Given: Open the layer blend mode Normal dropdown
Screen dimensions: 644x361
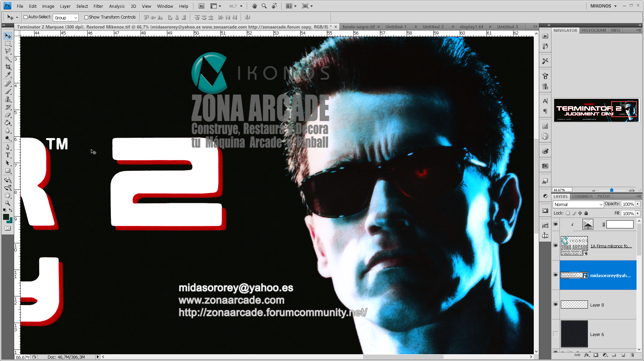Looking at the screenshot, I should click(578, 204).
